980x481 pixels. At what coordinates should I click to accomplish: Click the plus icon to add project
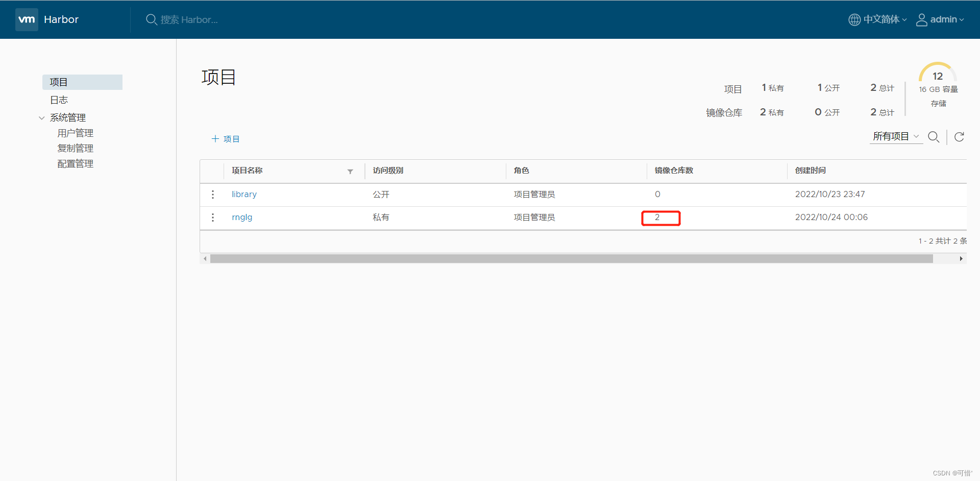point(215,139)
